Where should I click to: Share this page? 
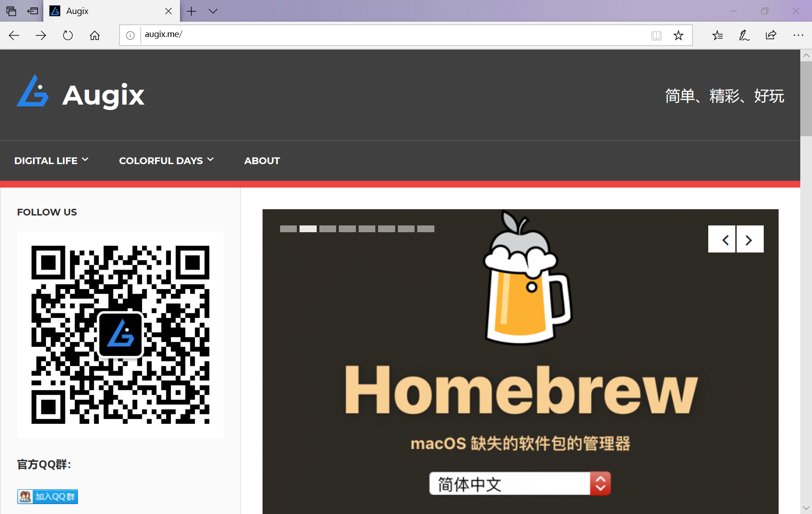771,35
